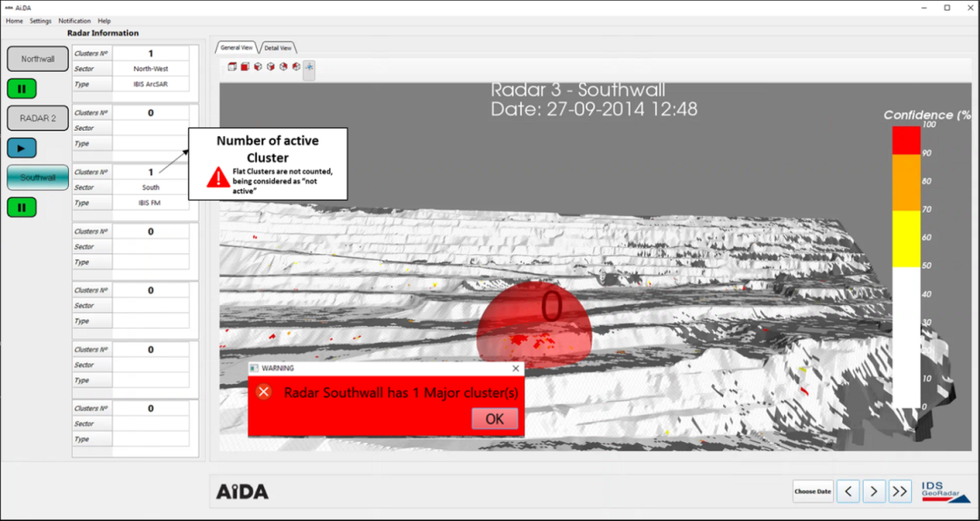The image size is (980, 521).
Task: Click the fifth cube view icon in toolbar
Action: tap(283, 66)
